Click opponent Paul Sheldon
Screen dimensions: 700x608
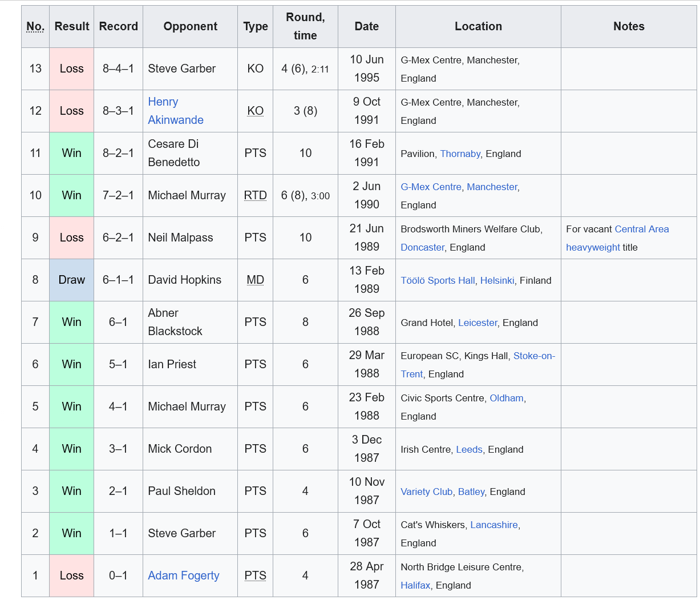(x=182, y=491)
